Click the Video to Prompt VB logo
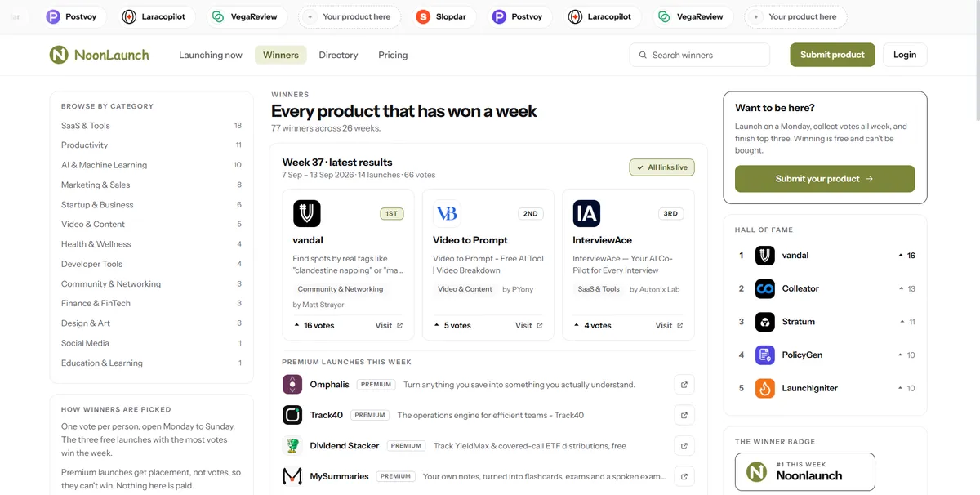Viewport: 980px width, 495px height. tap(447, 213)
